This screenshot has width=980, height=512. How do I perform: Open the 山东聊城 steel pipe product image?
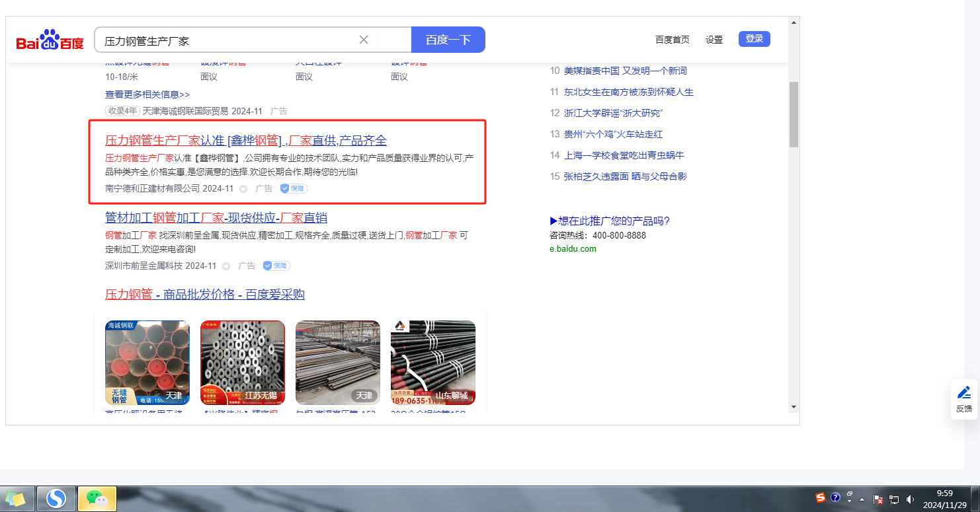coord(433,363)
